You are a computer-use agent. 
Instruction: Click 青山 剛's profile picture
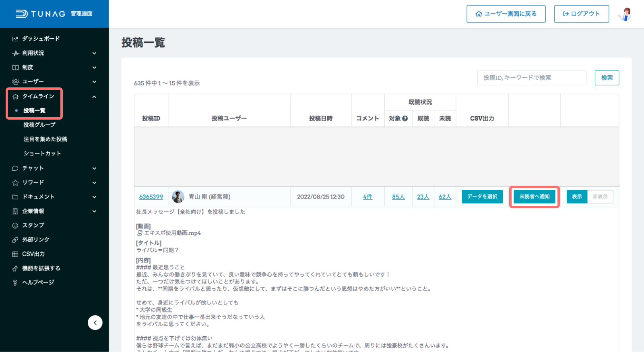pos(178,197)
